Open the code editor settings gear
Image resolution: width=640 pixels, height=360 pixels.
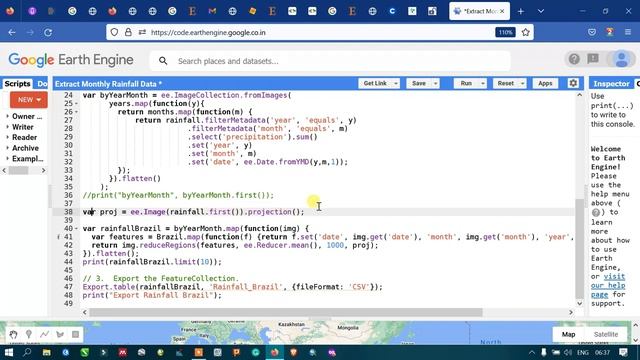[x=573, y=83]
